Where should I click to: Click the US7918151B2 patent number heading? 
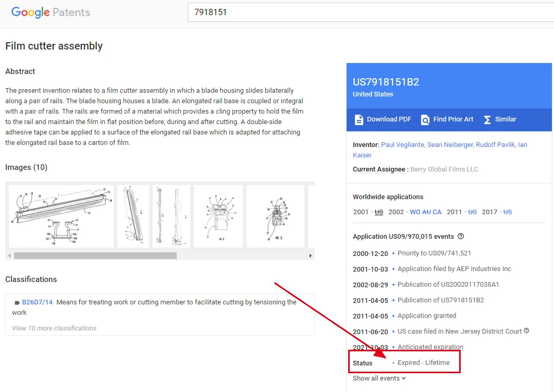(386, 82)
